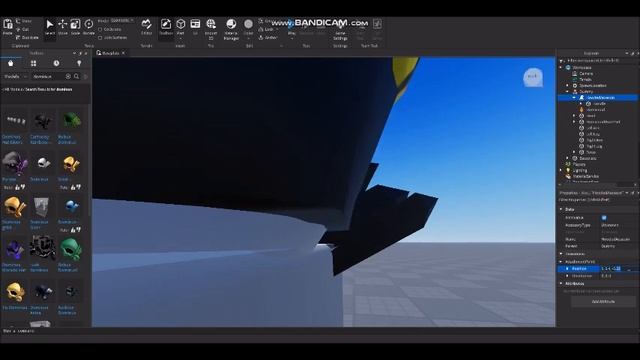Open the Toolbox Marketplace tab (bag icon)

pos(11,63)
